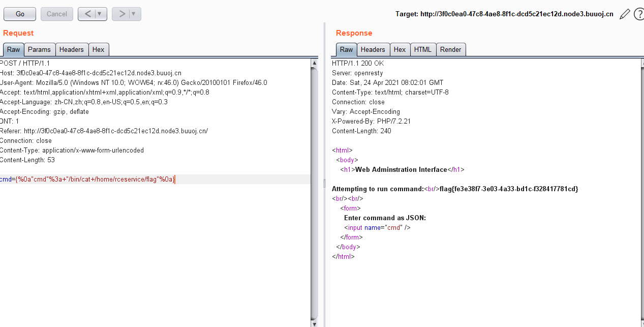
Task: Expand the forward history dropdown arrow
Action: pos(134,14)
